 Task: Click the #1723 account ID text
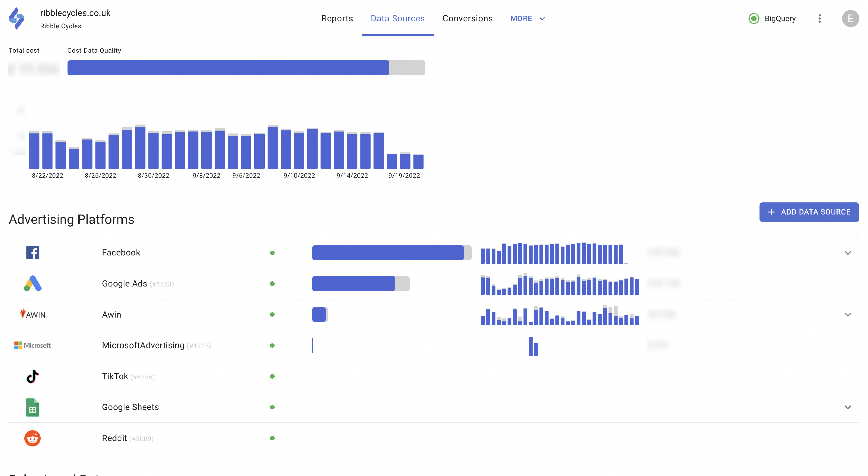[x=162, y=284]
